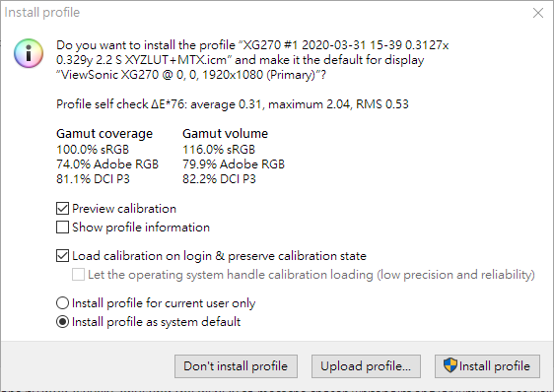
Task: Select Install profile as system default
Action: [x=62, y=322]
